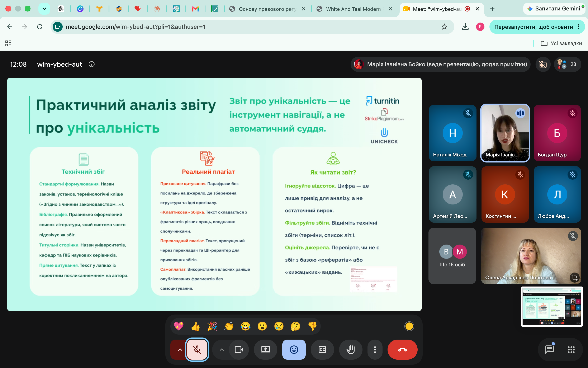Show meeting details info icon

pyautogui.click(x=91, y=64)
